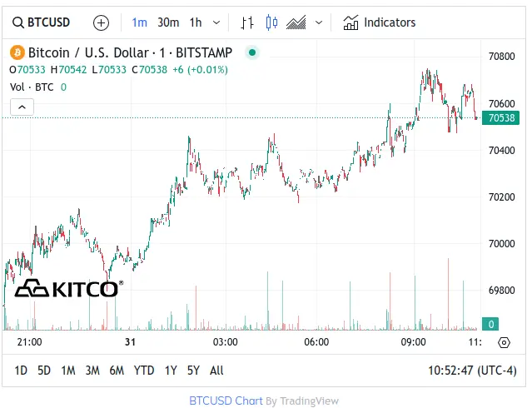The image size is (532, 408).
Task: Expand the time interval dropdown arrow
Action: 216,22
